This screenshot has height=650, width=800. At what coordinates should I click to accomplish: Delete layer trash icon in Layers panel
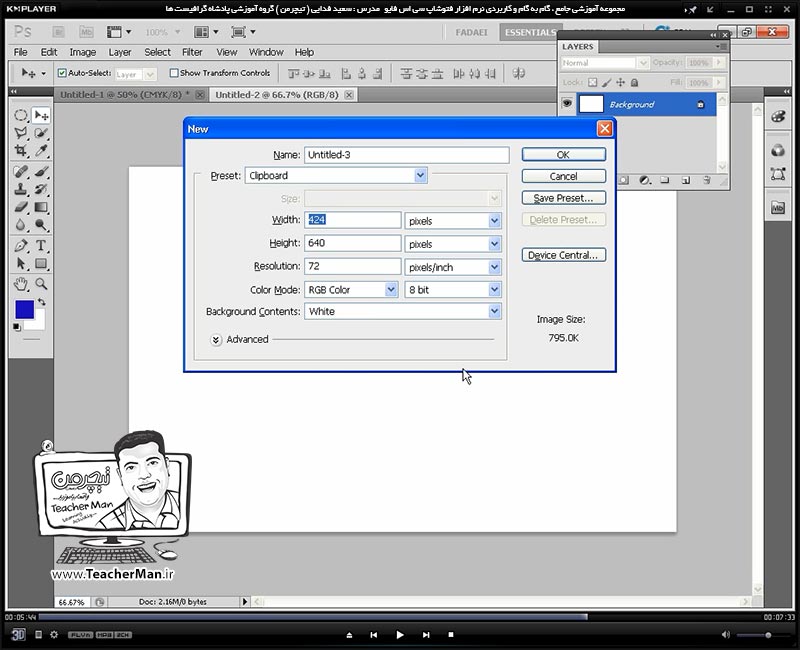click(x=707, y=180)
